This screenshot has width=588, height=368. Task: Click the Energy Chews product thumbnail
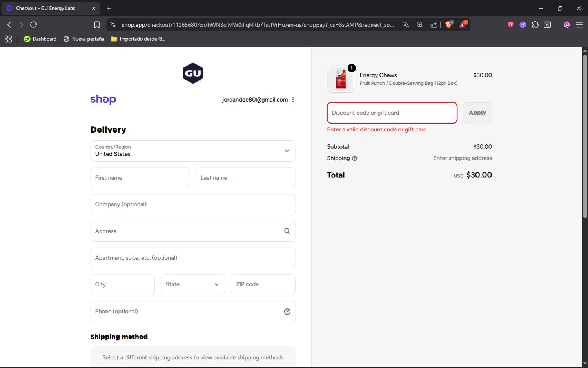point(341,79)
